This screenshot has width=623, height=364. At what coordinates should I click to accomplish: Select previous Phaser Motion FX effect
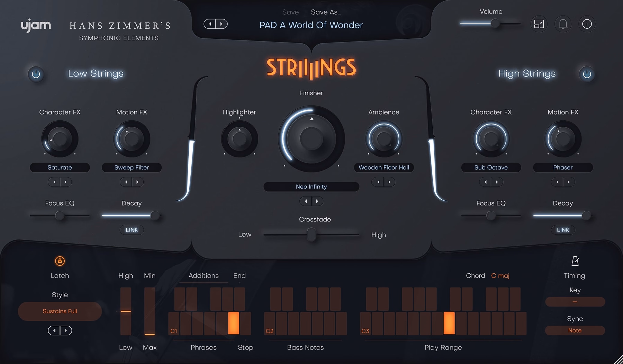(557, 182)
